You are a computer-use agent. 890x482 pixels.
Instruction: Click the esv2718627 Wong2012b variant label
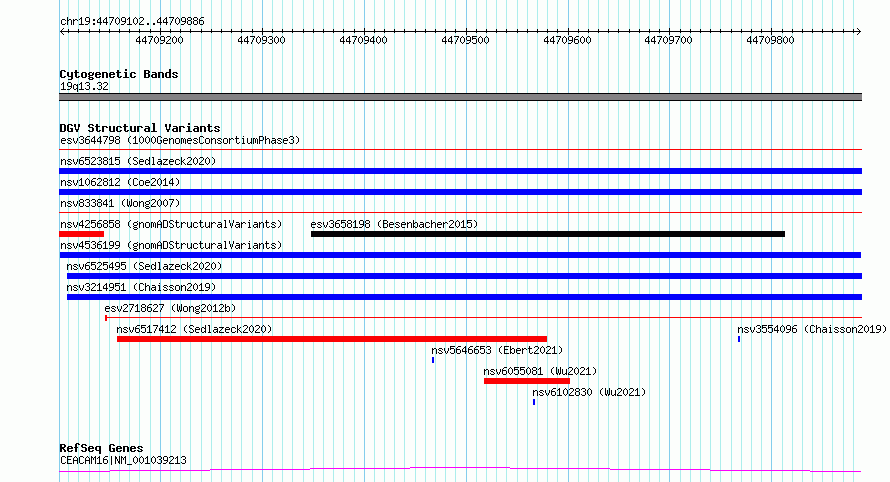pyautogui.click(x=170, y=308)
